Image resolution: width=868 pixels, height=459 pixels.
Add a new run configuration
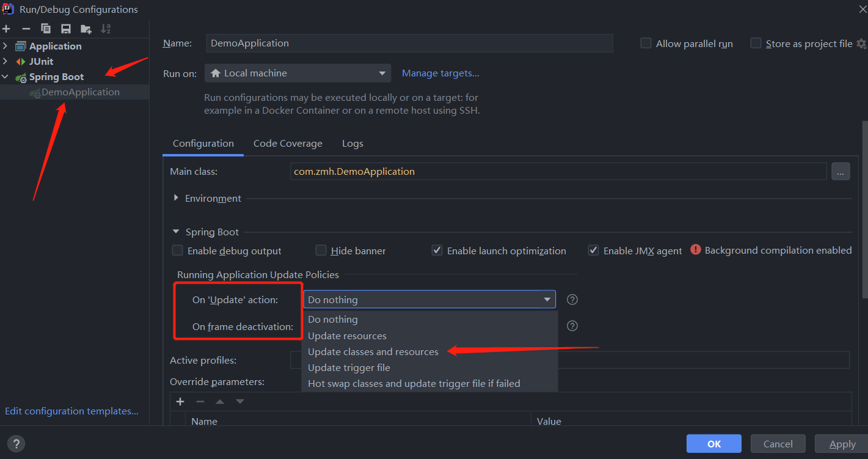point(6,28)
